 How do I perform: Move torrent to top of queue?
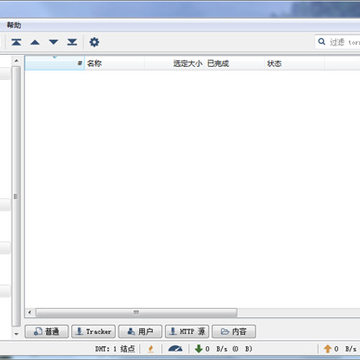pos(16,42)
